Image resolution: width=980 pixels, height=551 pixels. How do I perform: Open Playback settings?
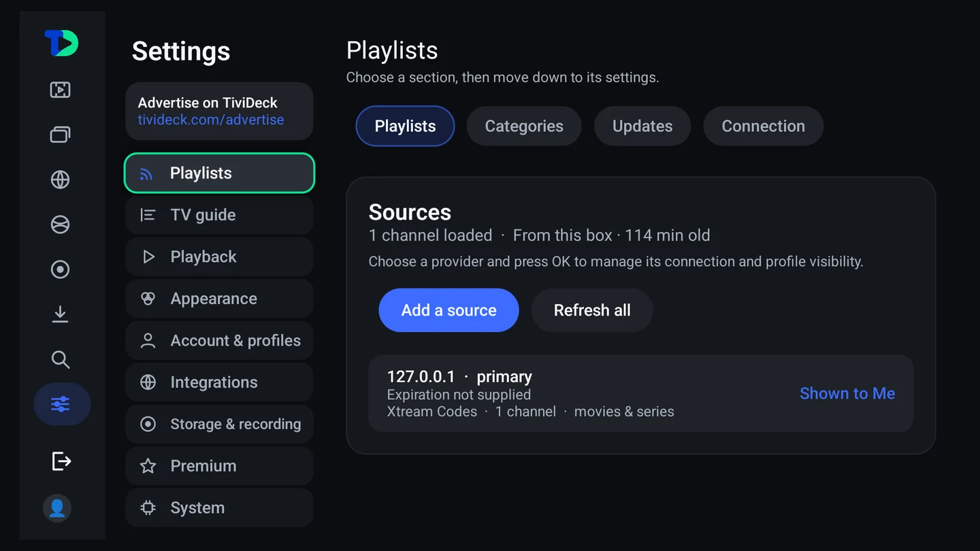coord(219,256)
